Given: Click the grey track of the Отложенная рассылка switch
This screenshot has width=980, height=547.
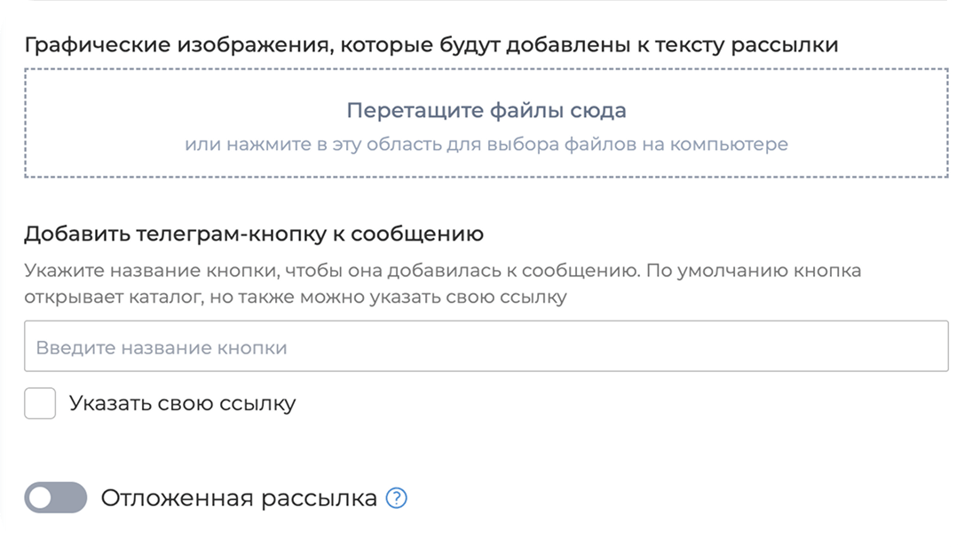Looking at the screenshot, I should click(x=72, y=498).
